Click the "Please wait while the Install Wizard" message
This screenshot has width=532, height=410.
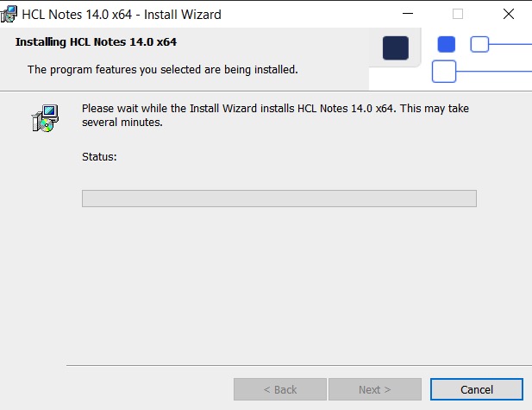275,115
